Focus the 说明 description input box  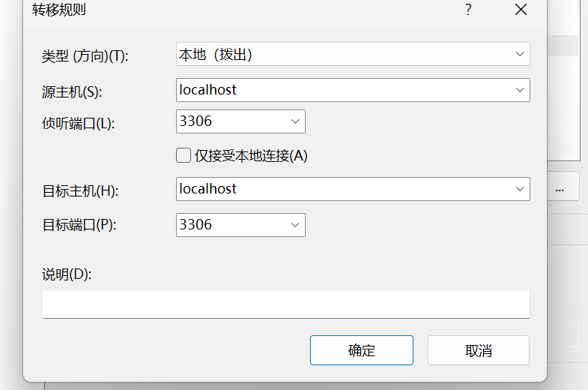pos(286,304)
